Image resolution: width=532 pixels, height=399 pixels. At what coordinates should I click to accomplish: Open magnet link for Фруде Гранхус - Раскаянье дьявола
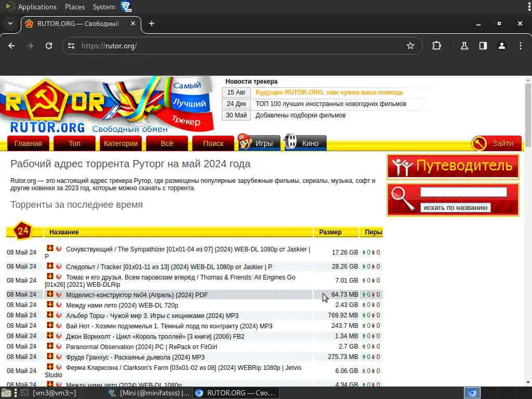59,356
